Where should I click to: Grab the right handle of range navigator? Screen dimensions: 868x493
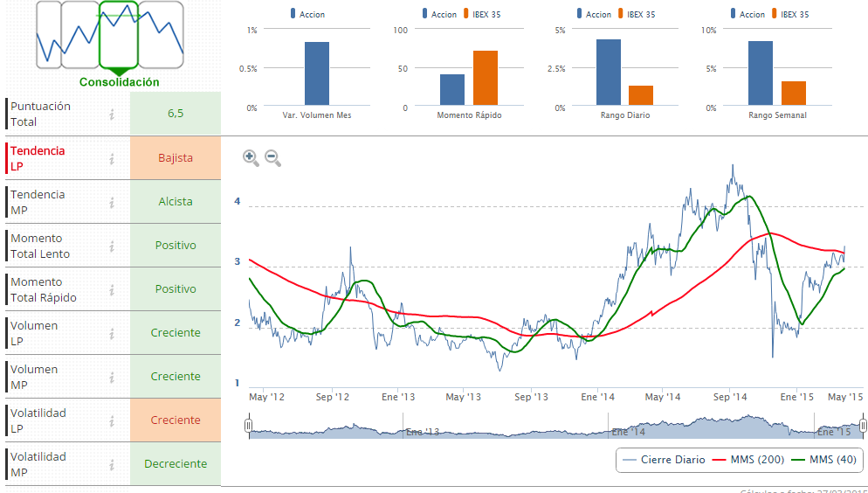click(x=863, y=426)
